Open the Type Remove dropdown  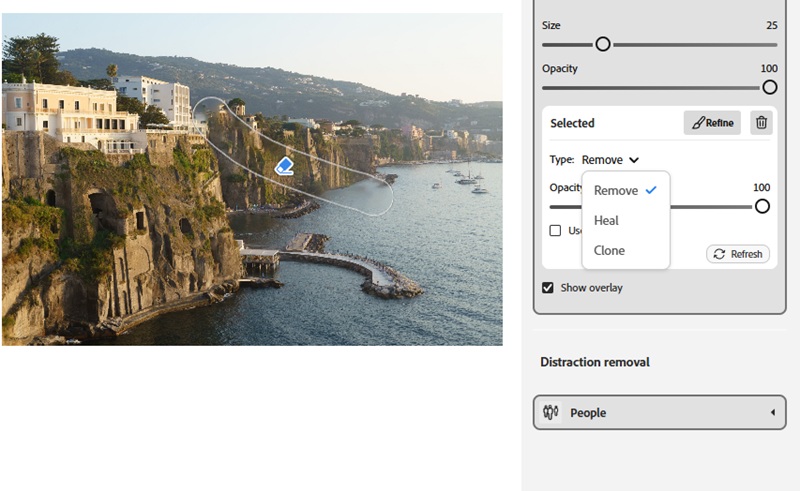(610, 160)
